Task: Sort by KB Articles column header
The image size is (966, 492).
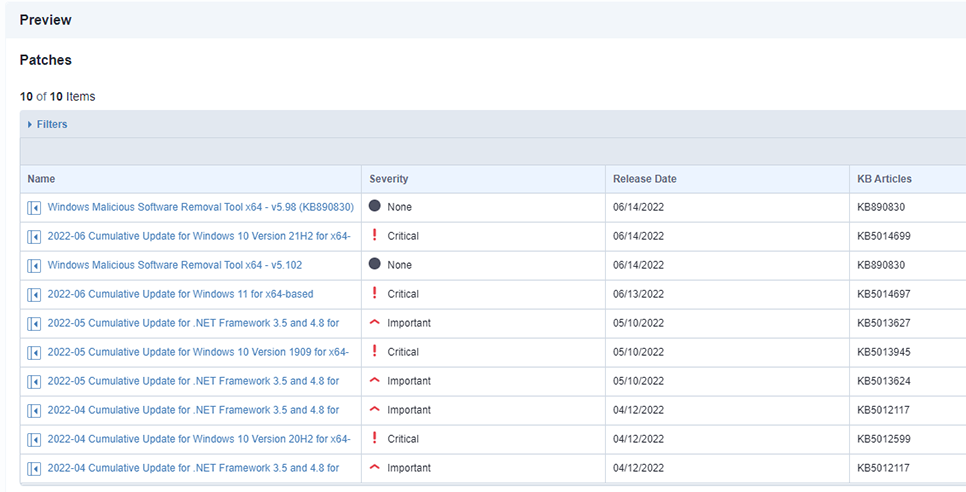Action: coord(884,179)
